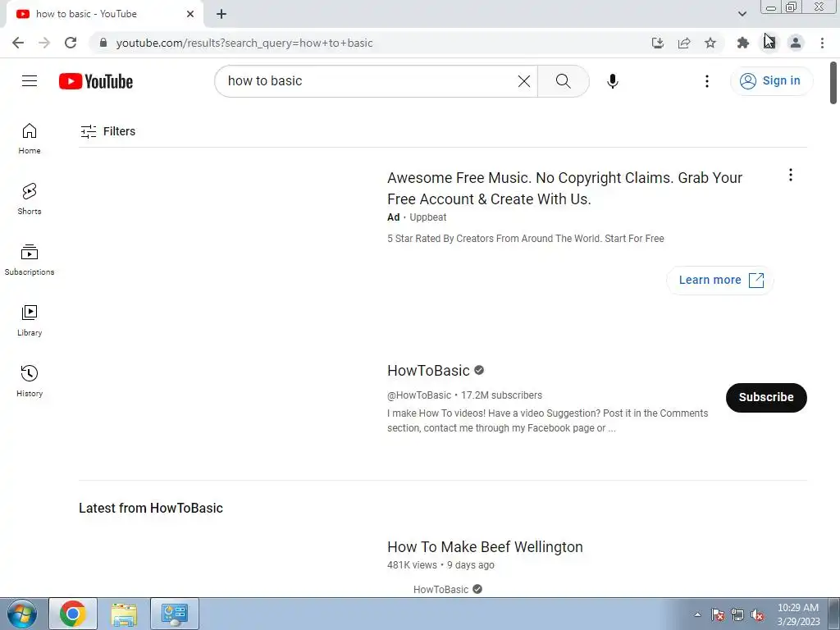Click the site lock icon in address bar
Image resolution: width=840 pixels, height=630 pixels.
103,43
